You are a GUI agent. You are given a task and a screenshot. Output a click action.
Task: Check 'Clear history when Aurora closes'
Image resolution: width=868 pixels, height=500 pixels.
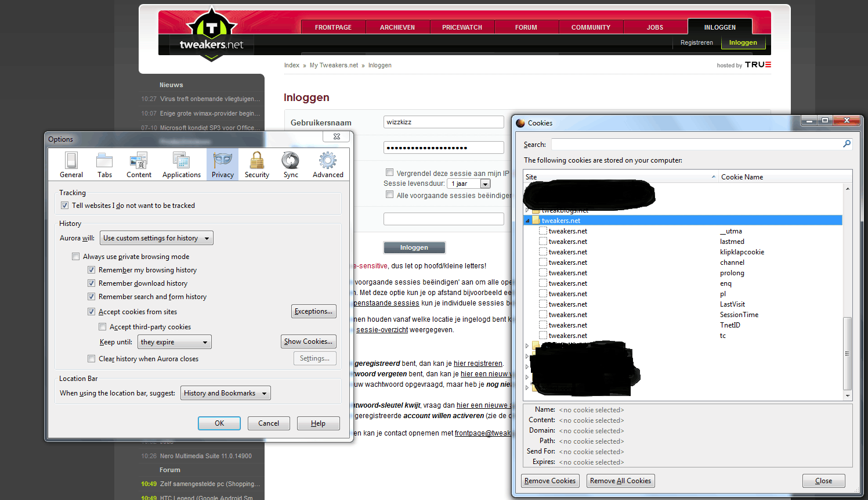pyautogui.click(x=91, y=359)
